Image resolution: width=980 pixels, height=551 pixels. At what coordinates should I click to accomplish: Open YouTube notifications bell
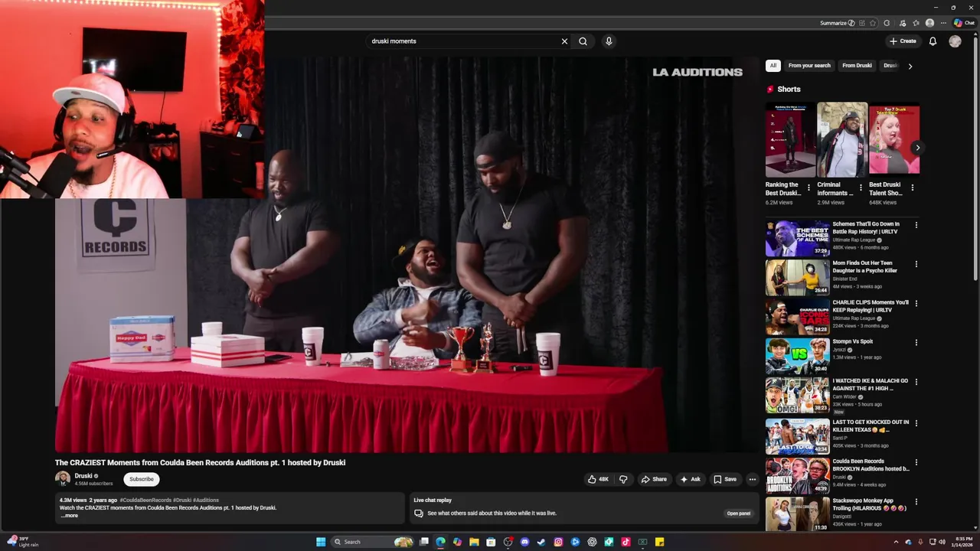pyautogui.click(x=933, y=41)
